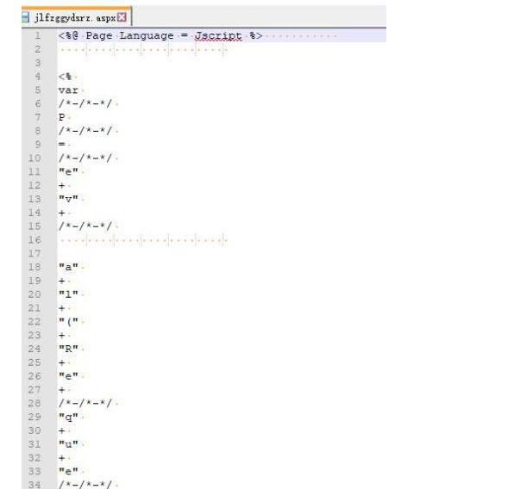Click the "R" string on line 24
Screen dimensions: 532x490
(68, 348)
